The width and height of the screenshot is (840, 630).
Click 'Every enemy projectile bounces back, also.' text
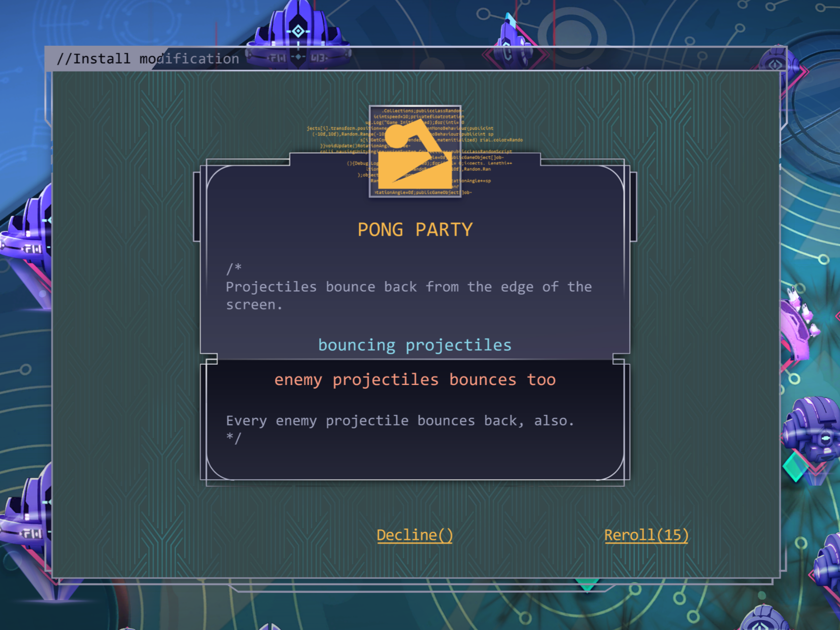tap(400, 421)
